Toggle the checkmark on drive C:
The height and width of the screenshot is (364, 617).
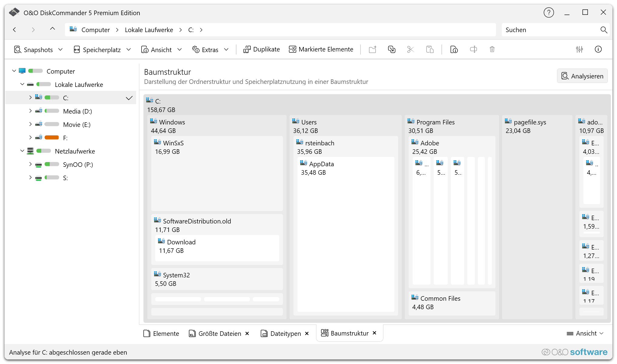point(129,98)
